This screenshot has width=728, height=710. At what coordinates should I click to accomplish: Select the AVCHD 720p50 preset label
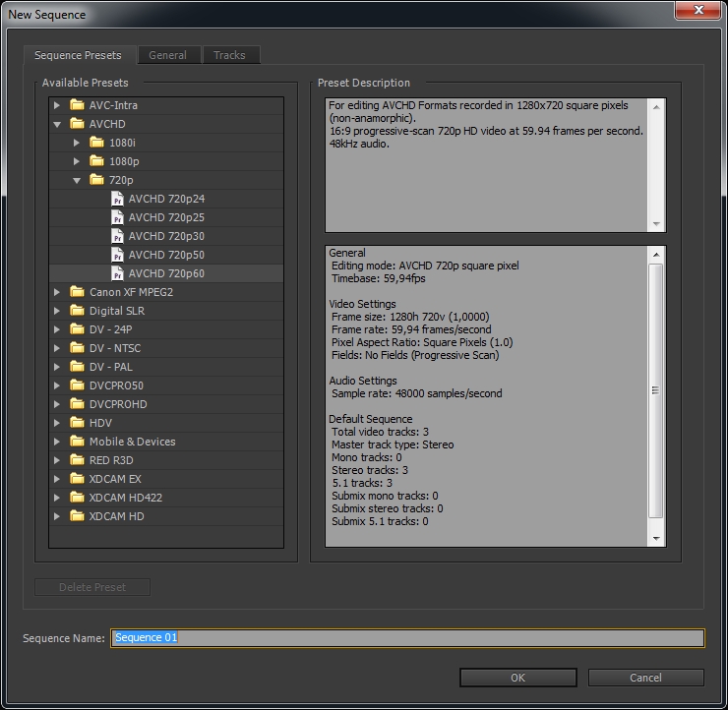166,255
